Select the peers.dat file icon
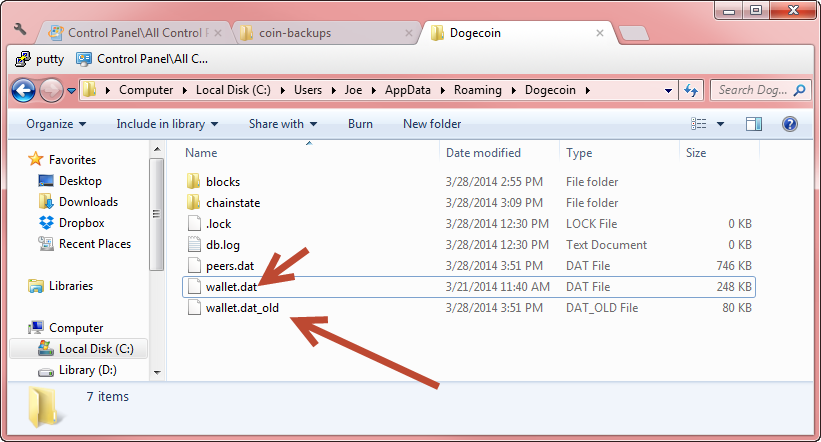821x442 pixels. point(194,266)
